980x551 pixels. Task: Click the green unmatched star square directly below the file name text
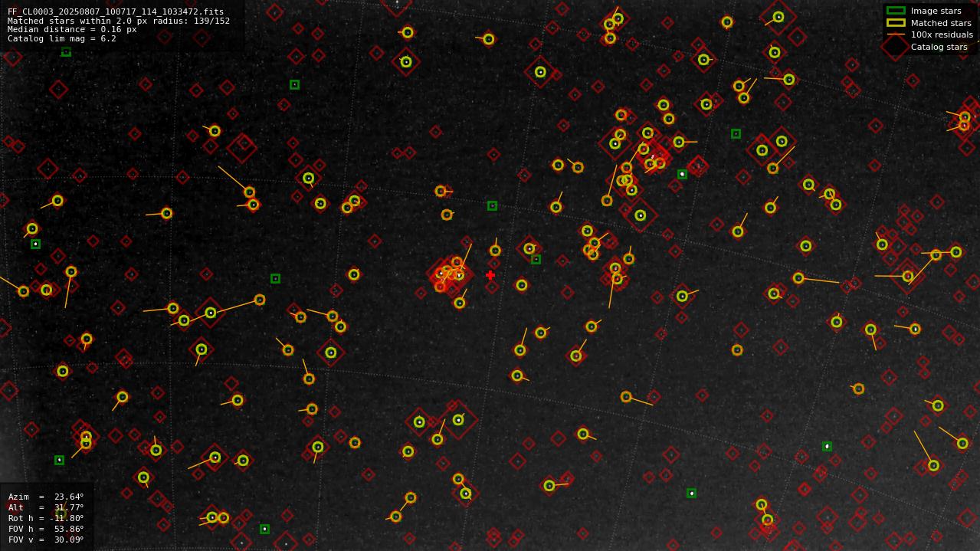coord(66,52)
